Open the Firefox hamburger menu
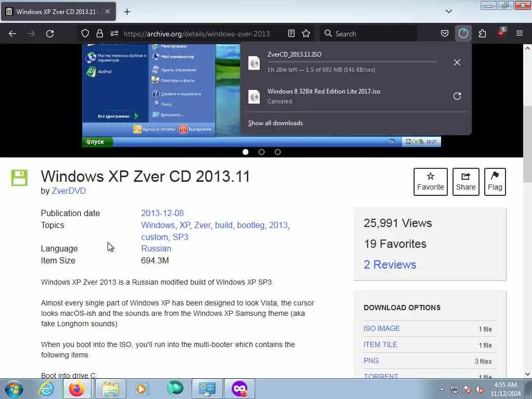532x399 pixels. tap(520, 33)
